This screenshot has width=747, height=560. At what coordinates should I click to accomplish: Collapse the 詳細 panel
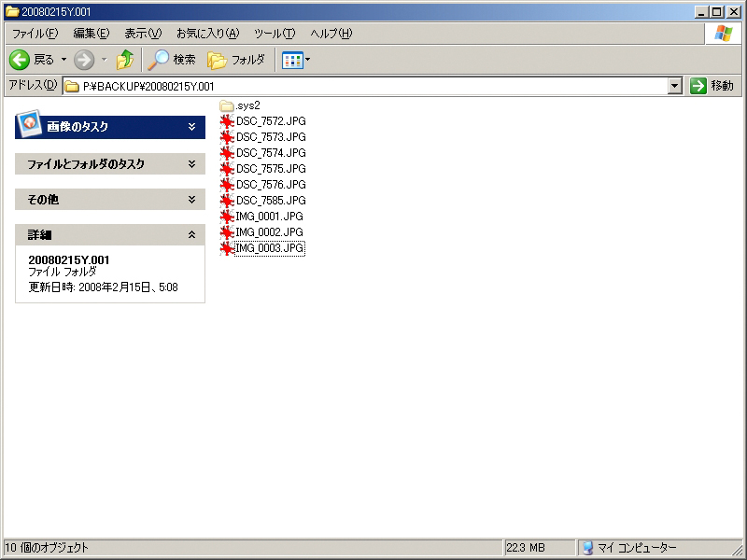(x=191, y=235)
